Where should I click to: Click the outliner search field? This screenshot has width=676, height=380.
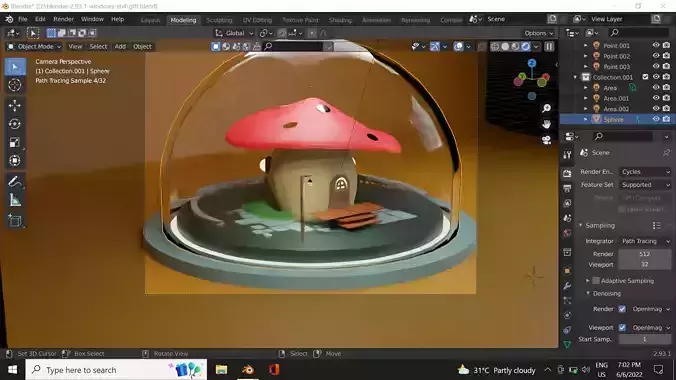(x=639, y=33)
